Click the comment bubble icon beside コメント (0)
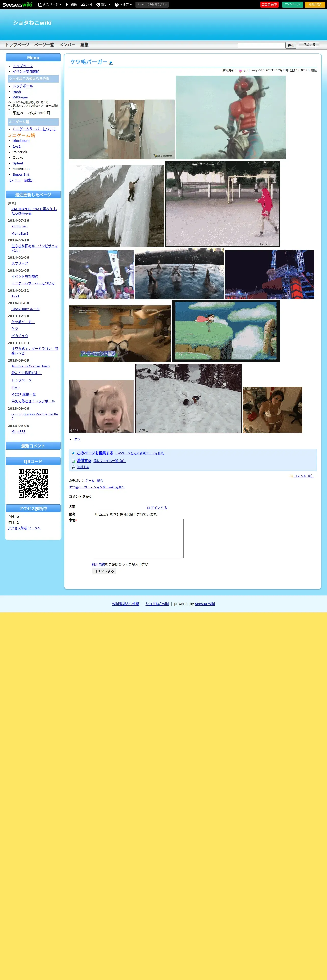The image size is (327, 980). [x=291, y=476]
